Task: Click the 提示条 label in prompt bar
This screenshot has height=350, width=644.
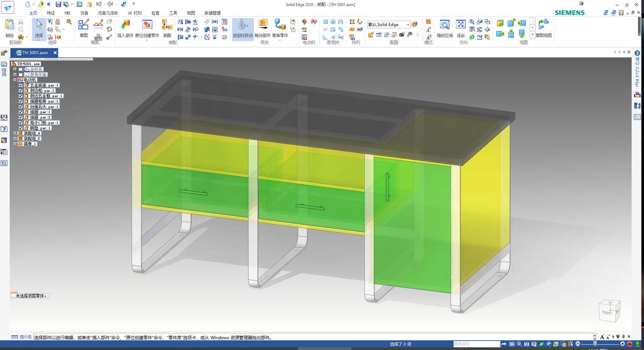Action: tap(25, 337)
